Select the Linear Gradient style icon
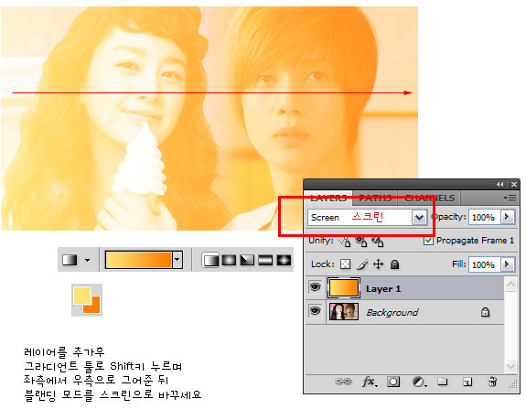 [x=210, y=260]
